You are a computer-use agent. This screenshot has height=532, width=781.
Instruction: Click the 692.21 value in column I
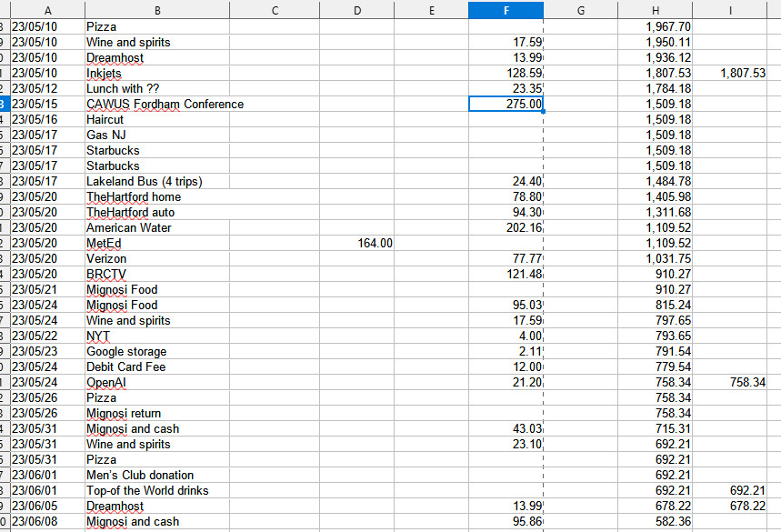click(730, 489)
